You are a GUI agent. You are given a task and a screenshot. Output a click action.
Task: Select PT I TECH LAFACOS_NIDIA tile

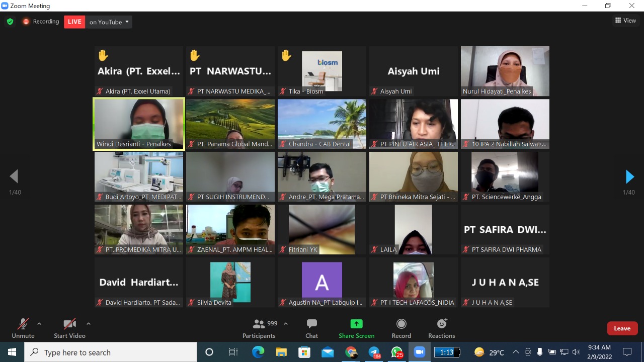click(414, 282)
